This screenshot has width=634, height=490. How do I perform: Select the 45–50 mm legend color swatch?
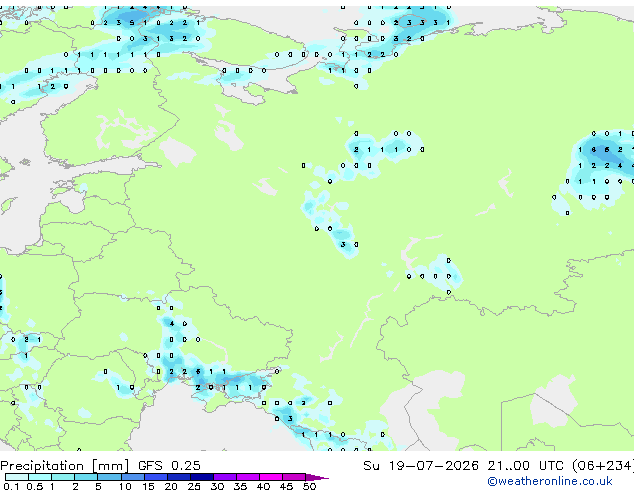(x=294, y=477)
